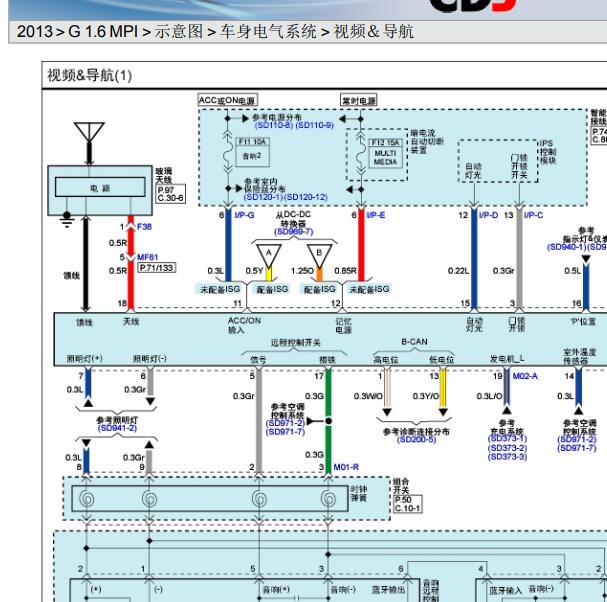
Task: Open connector MF61 label
Action: point(147,257)
